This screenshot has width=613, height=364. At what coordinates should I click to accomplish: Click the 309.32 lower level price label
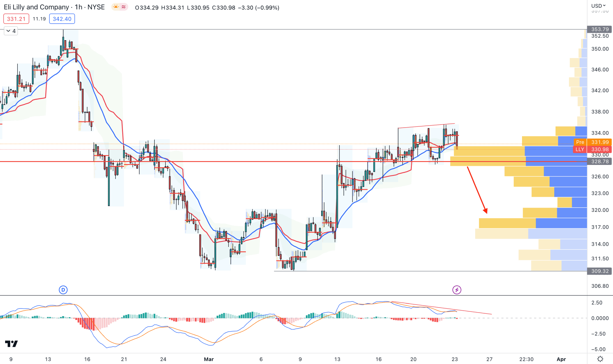coord(600,271)
